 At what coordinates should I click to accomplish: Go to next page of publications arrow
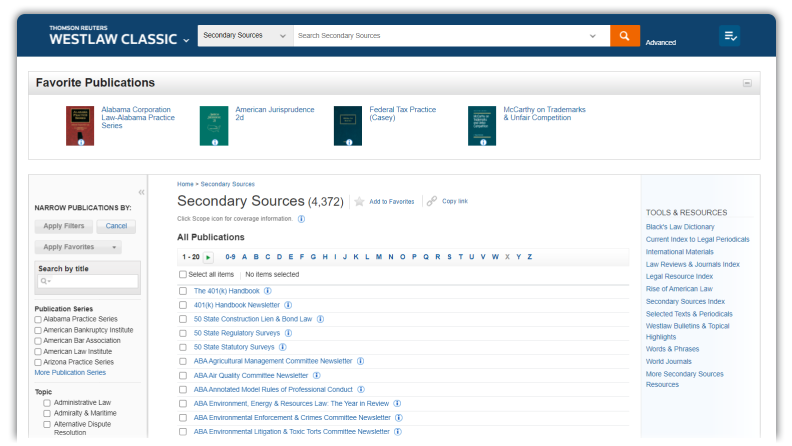click(208, 257)
